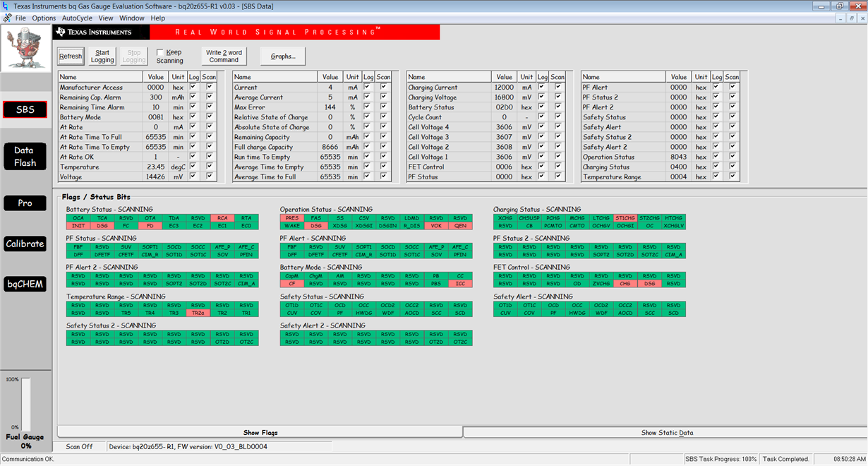Select the Temperature value 23.45
The width and height of the screenshot is (868, 466).
point(155,167)
